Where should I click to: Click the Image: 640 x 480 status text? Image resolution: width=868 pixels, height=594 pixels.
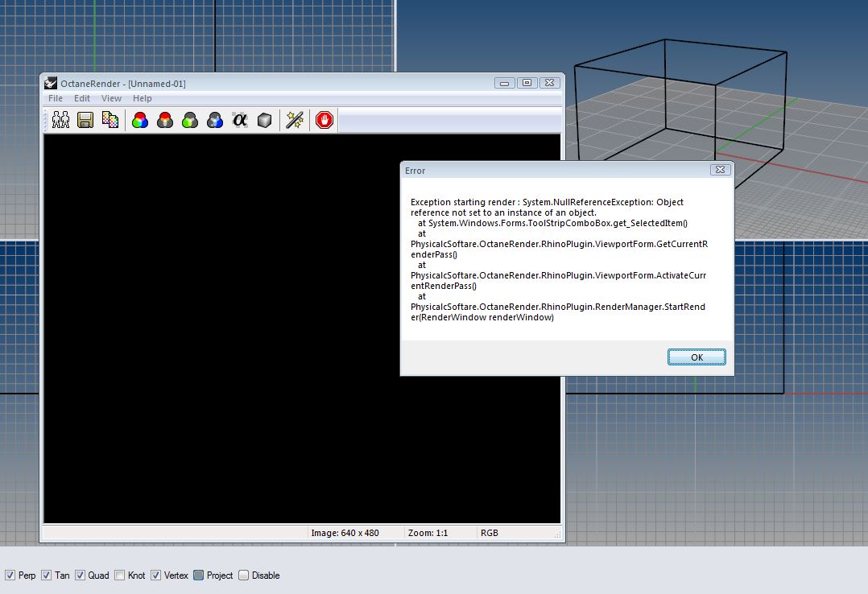pos(345,533)
